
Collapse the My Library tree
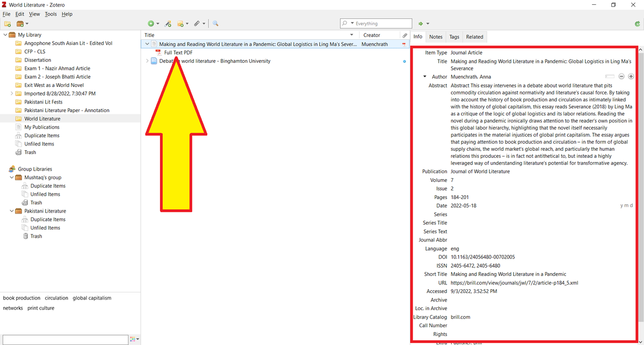[x=5, y=35]
